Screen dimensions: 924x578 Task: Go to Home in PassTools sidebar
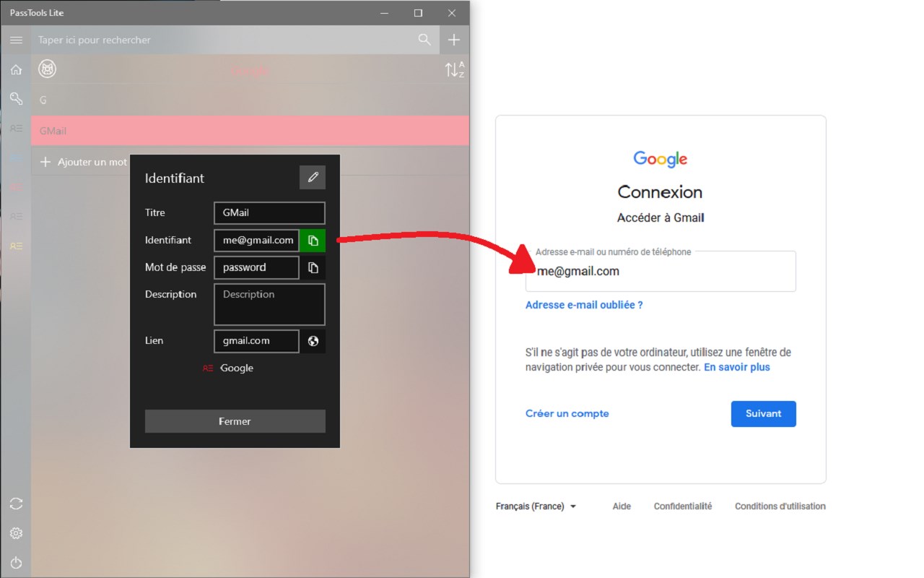(x=16, y=70)
